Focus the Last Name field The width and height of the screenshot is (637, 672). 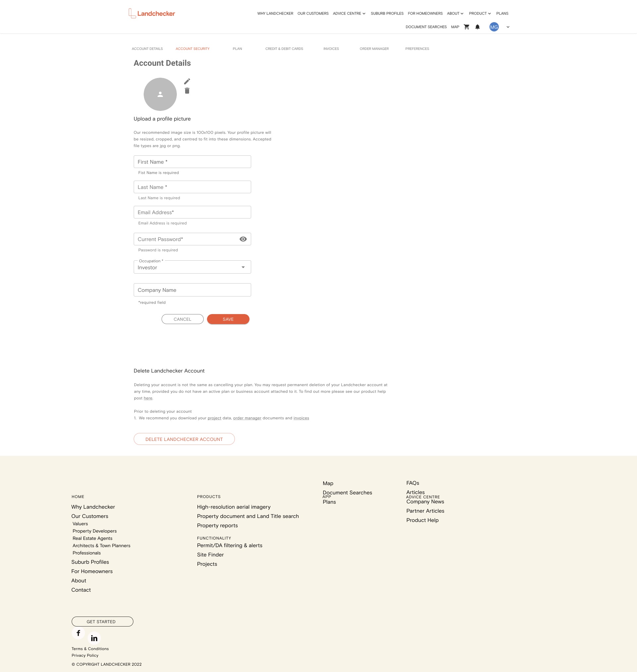pos(192,187)
